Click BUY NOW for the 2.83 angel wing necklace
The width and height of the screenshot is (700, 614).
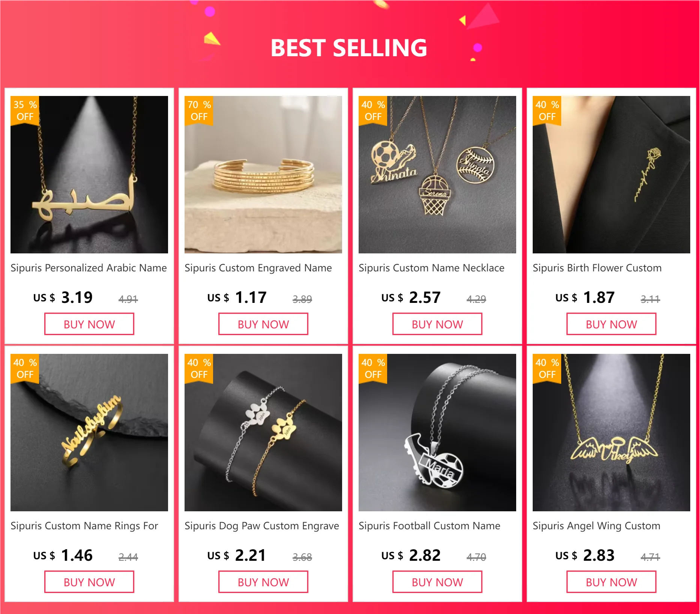click(x=611, y=582)
